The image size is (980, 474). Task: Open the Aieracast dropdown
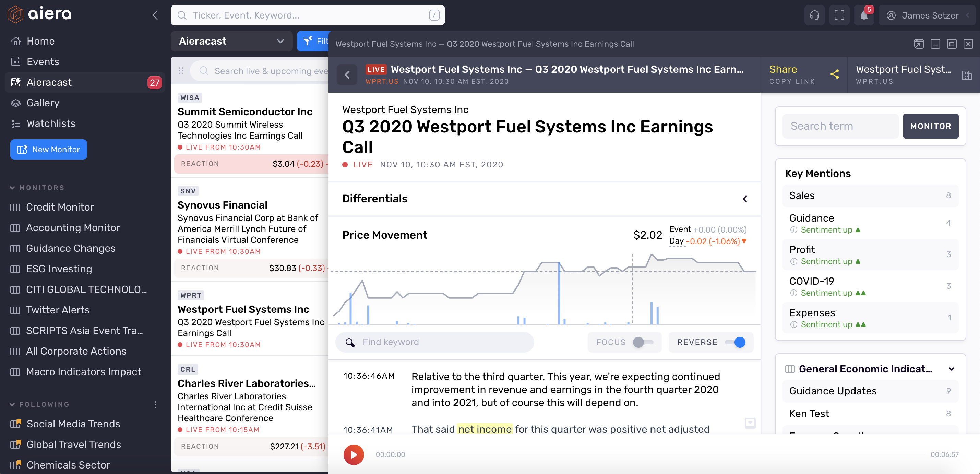click(231, 41)
